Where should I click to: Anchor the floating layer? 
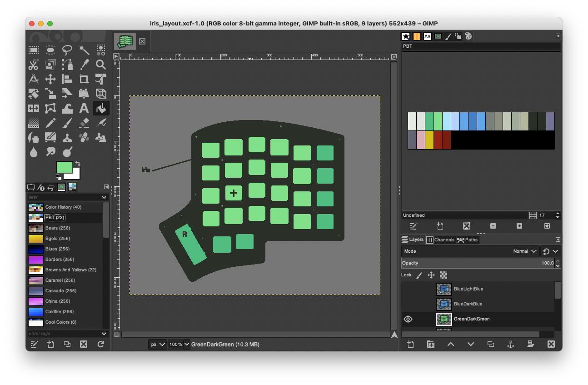click(510, 345)
